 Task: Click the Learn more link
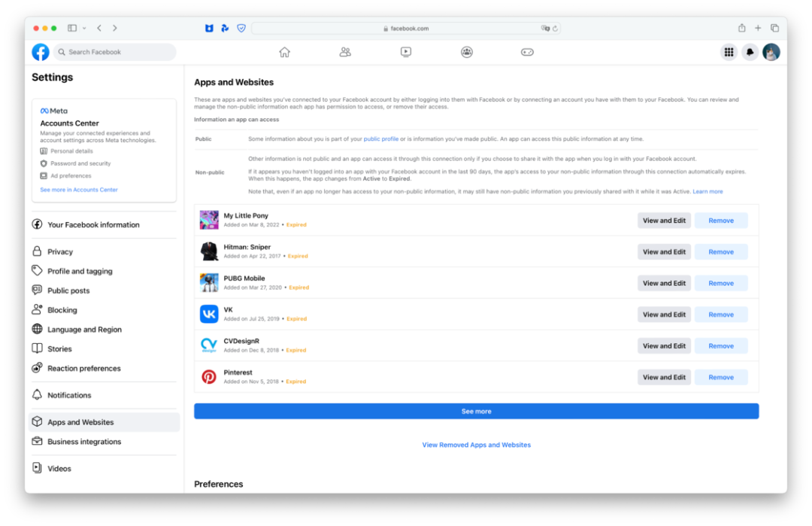707,192
